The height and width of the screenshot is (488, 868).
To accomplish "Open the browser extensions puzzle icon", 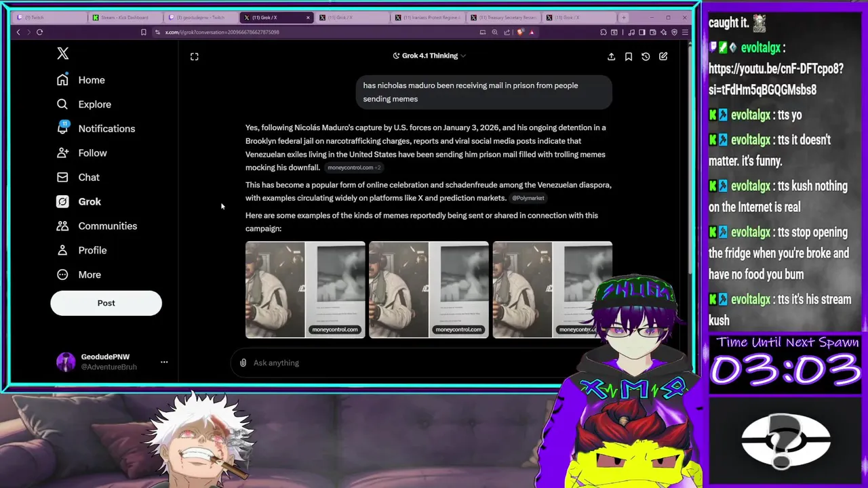I will click(x=604, y=32).
